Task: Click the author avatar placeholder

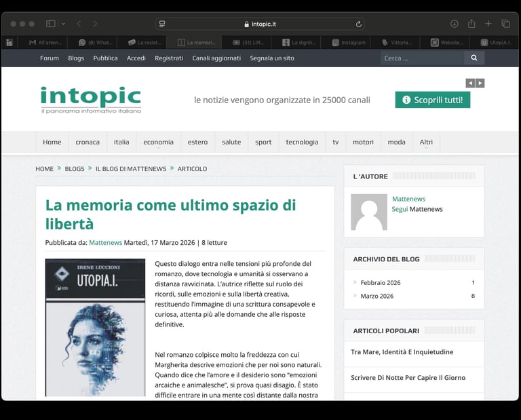Action: point(369,212)
